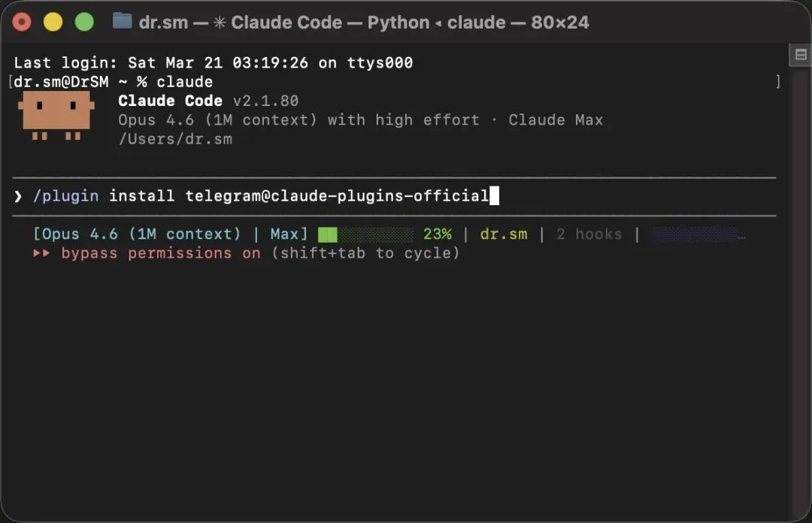Click the window title text 'Claude Code — Python'
The width and height of the screenshot is (812, 523).
tap(330, 23)
